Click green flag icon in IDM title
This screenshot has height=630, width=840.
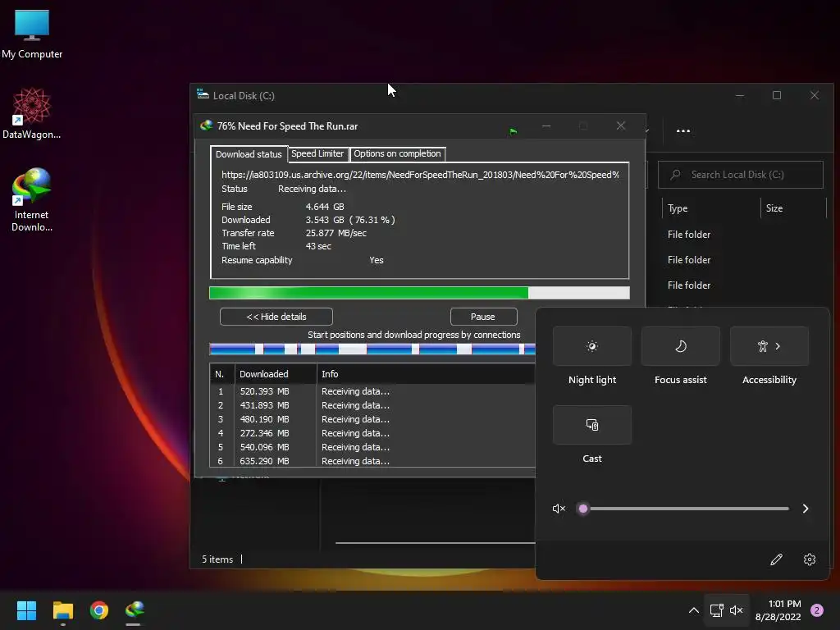pos(514,130)
